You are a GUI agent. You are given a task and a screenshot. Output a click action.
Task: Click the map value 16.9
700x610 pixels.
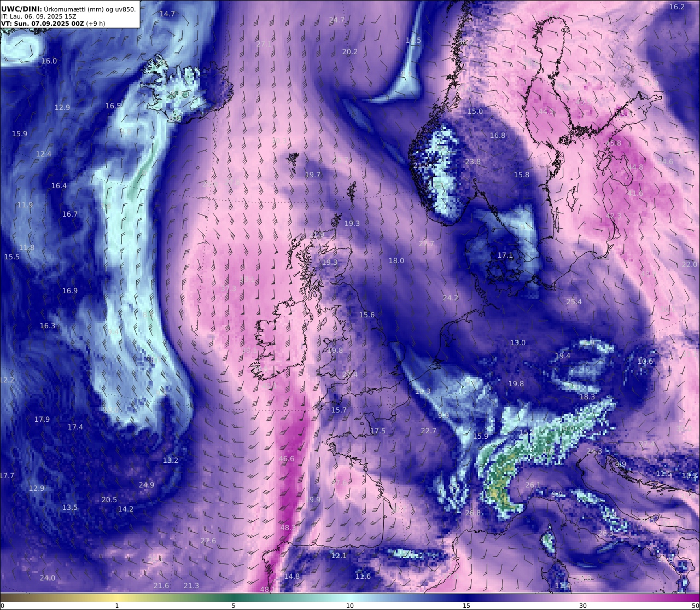point(70,291)
